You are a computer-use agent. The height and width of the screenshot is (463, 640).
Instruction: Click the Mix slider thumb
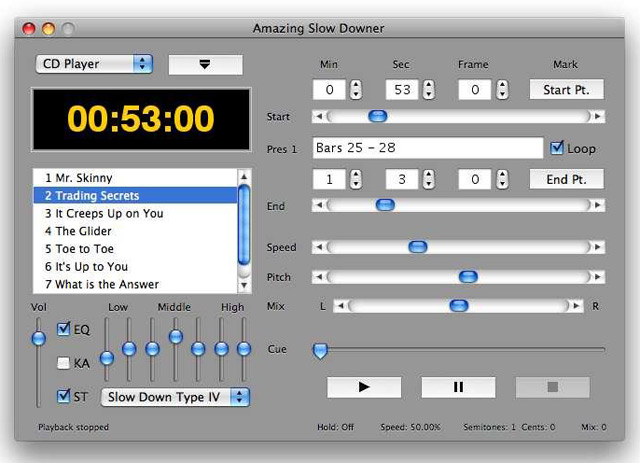point(458,305)
